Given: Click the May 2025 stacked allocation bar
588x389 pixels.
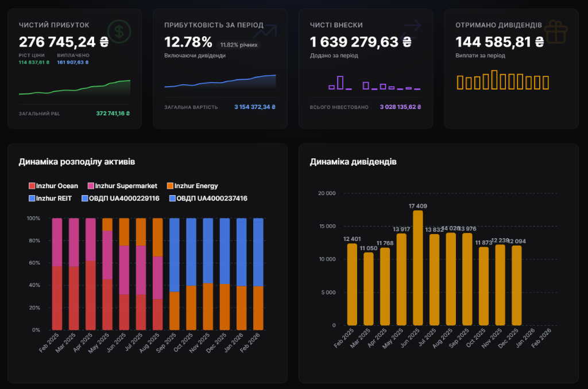Looking at the screenshot, I should [x=107, y=274].
